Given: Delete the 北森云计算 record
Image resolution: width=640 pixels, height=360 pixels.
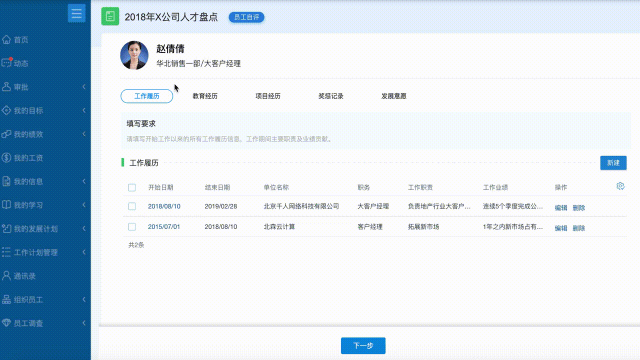Looking at the screenshot, I should 579,228.
